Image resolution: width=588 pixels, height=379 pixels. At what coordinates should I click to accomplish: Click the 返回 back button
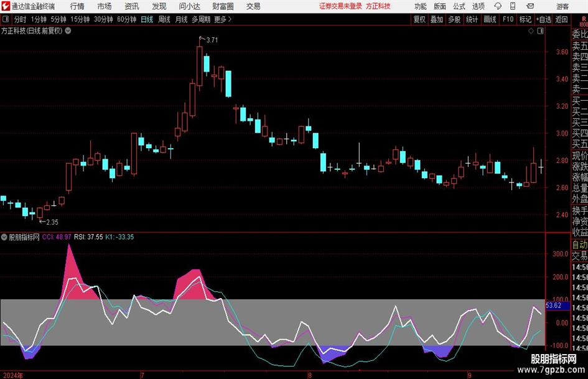[561, 19]
